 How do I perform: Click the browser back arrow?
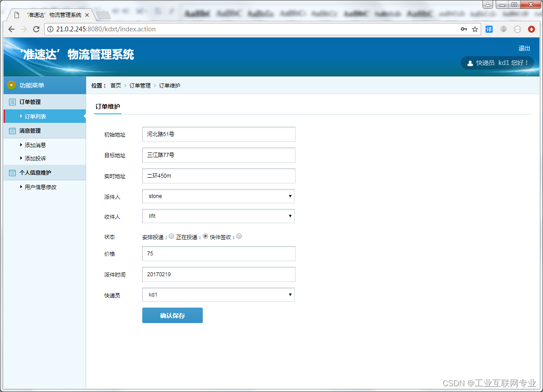click(11, 29)
